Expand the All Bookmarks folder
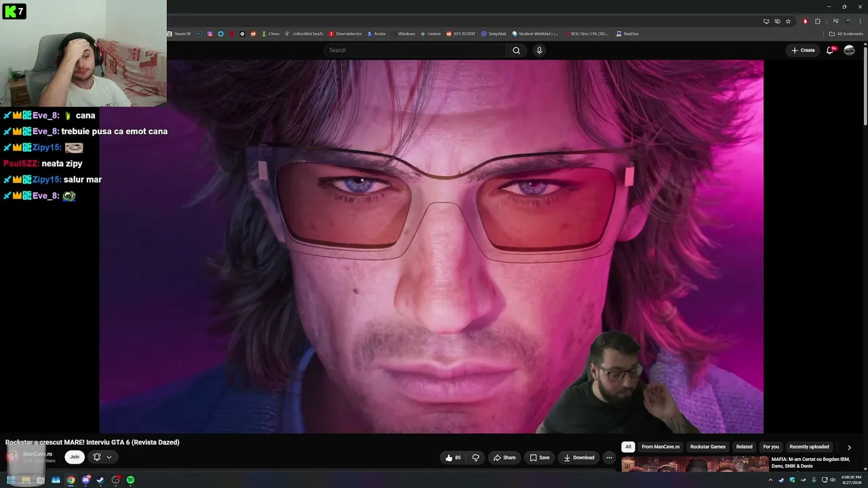This screenshot has width=868, height=488. [x=846, y=34]
